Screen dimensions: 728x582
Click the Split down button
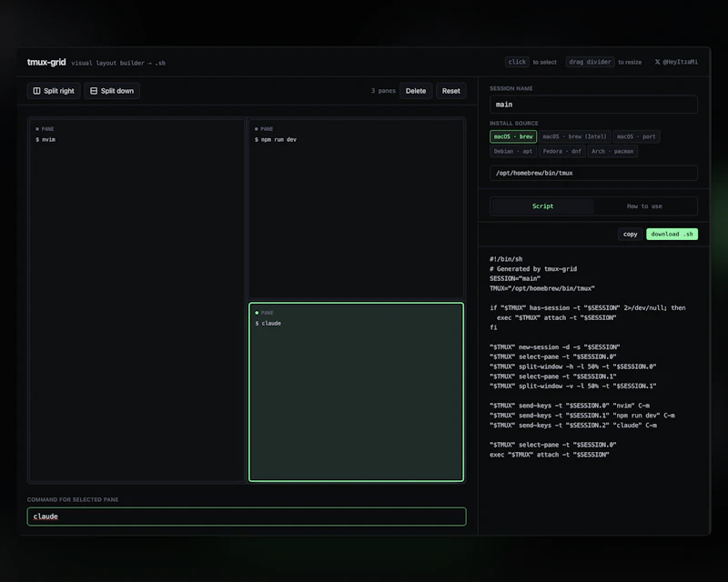(x=112, y=91)
